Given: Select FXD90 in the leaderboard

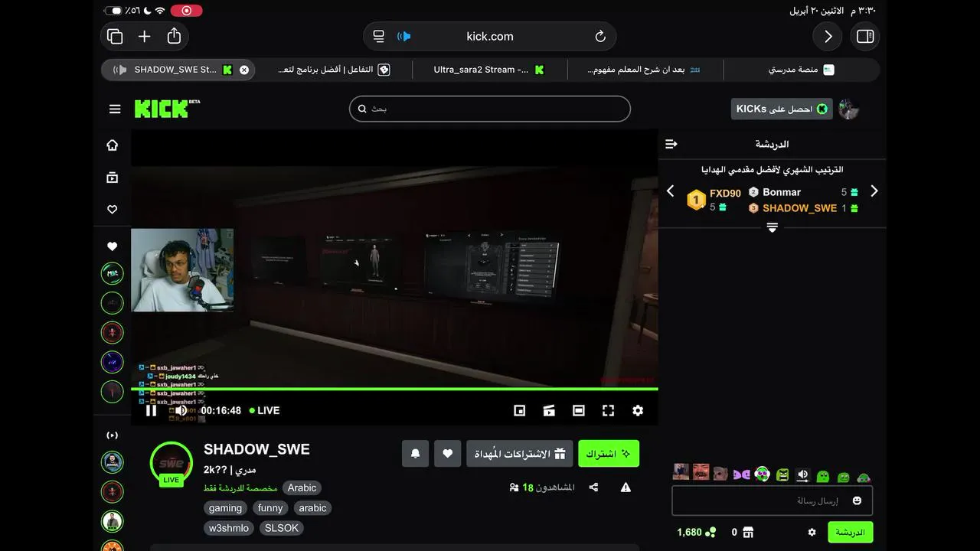Looking at the screenshot, I should click(725, 194).
